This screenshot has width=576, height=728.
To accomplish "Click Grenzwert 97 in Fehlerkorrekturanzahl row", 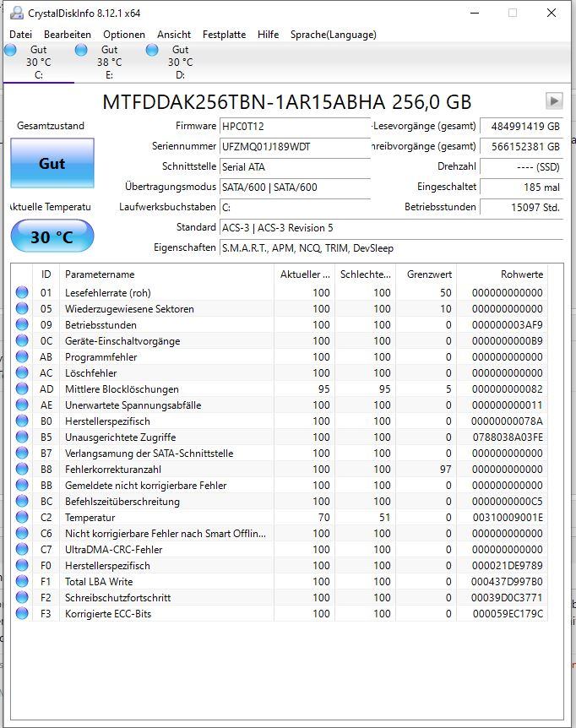I will tap(446, 469).
